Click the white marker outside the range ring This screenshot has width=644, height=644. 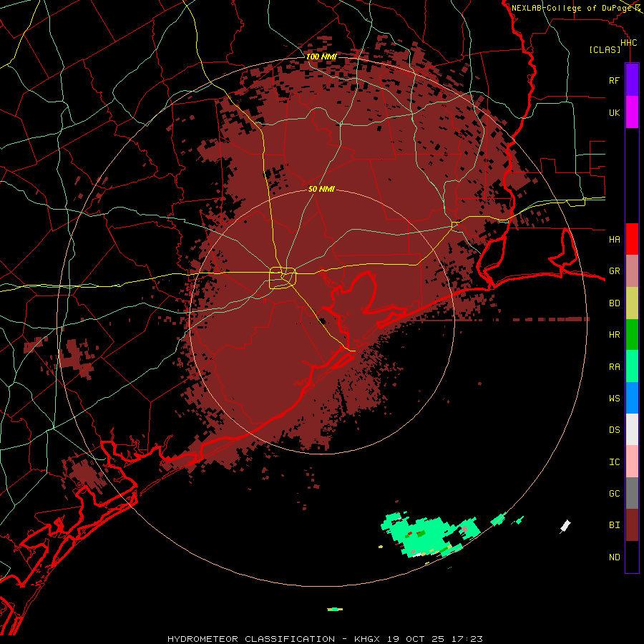pyautogui.click(x=565, y=527)
